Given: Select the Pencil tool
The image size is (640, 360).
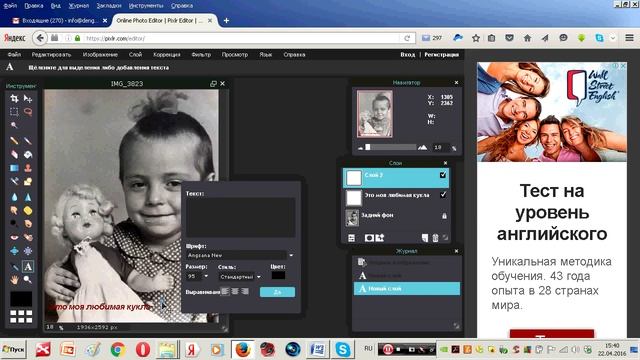Looking at the screenshot, I should coord(14,141).
